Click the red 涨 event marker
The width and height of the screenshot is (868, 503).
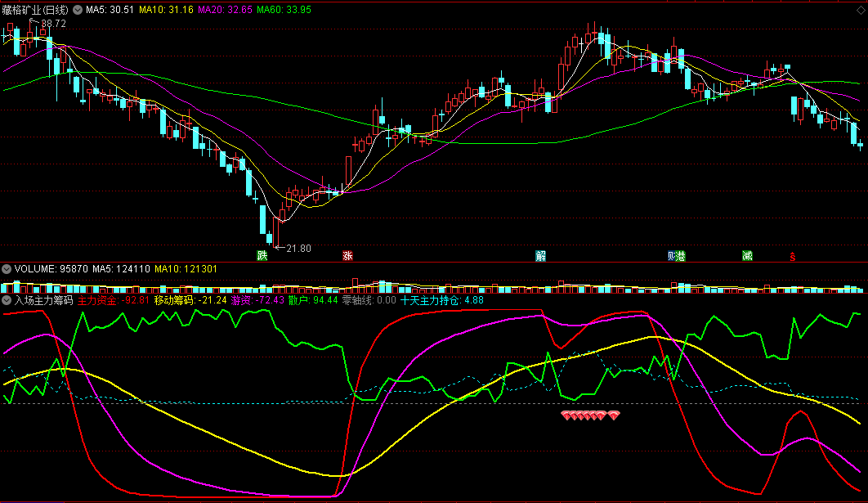coord(347,255)
